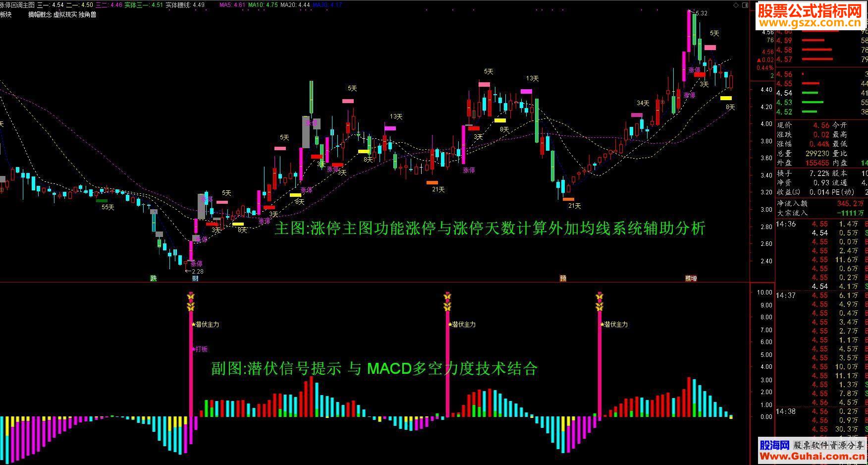Click the 14:36 timestamp in tick list
This screenshot has height=465, width=868.
click(785, 224)
